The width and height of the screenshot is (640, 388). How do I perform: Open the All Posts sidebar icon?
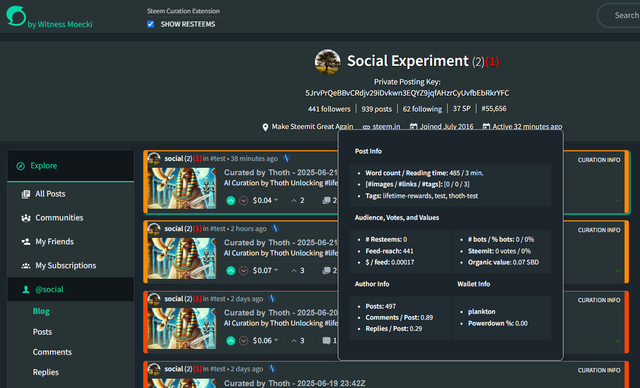coord(26,194)
